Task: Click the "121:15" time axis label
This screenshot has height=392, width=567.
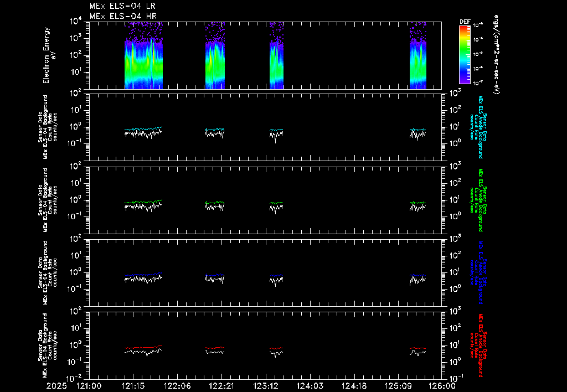Action: tap(133, 386)
